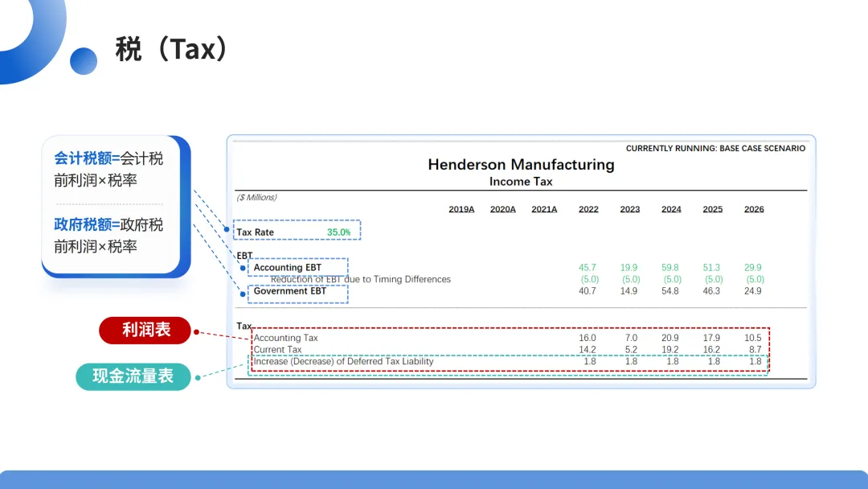Screen dimensions: 868x489
Task: Select the 2025 column header
Action: [712, 209]
